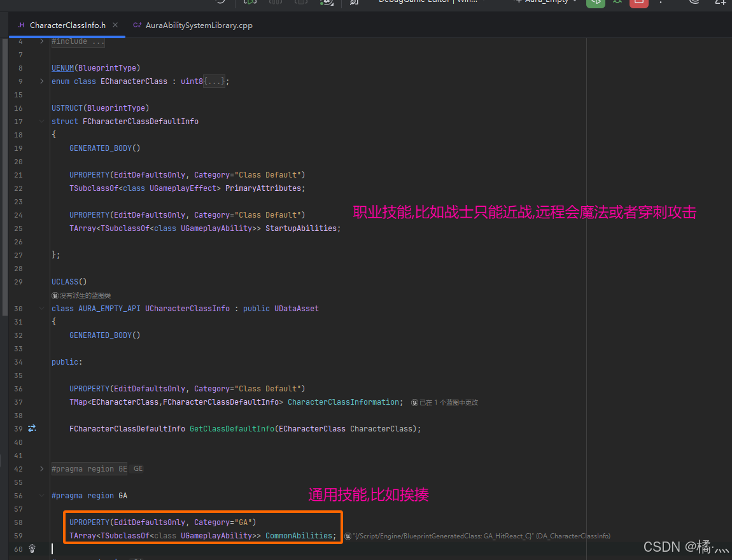Viewport: 732px width, 560px height.
Task: Click the 'public:' access specifier on line 34
Action: click(67, 362)
